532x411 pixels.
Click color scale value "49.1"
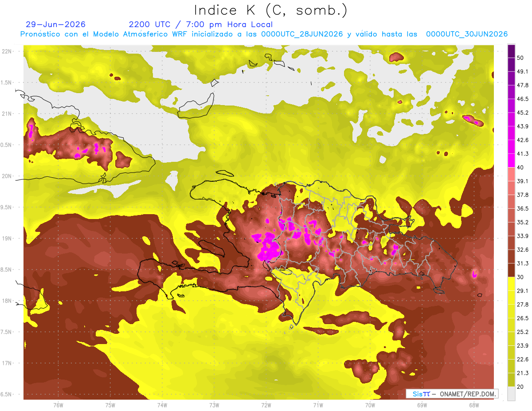(522, 71)
